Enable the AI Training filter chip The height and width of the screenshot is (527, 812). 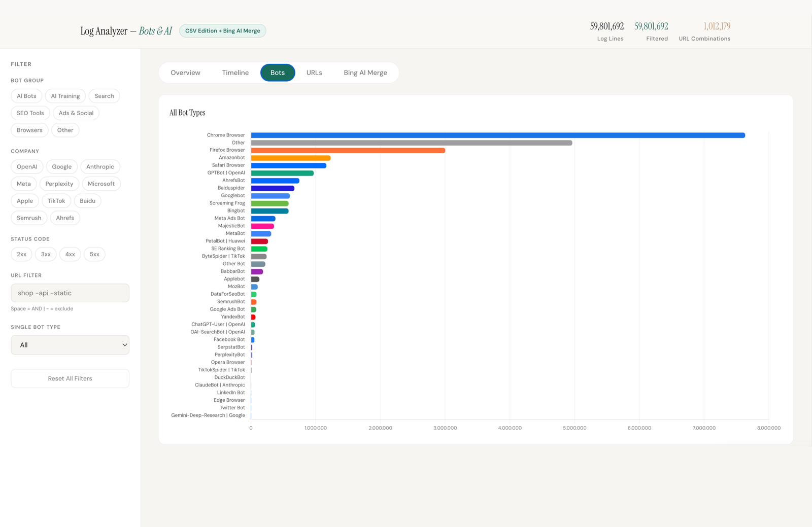[65, 95]
